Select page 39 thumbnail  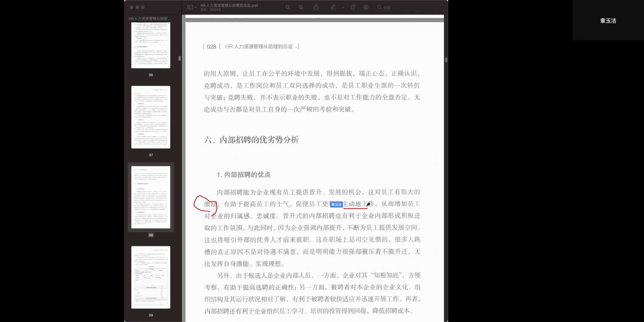pyautogui.click(x=151, y=277)
